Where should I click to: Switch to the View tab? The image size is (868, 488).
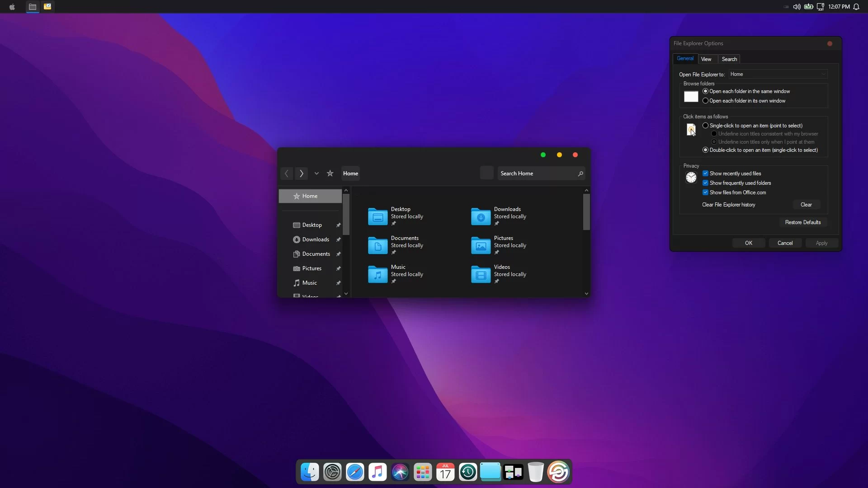point(706,59)
